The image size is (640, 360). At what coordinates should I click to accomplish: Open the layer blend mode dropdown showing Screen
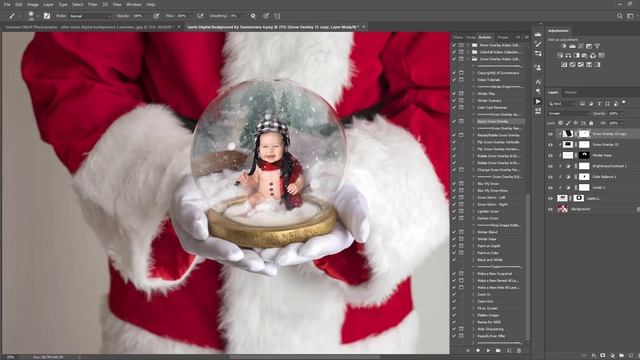569,113
